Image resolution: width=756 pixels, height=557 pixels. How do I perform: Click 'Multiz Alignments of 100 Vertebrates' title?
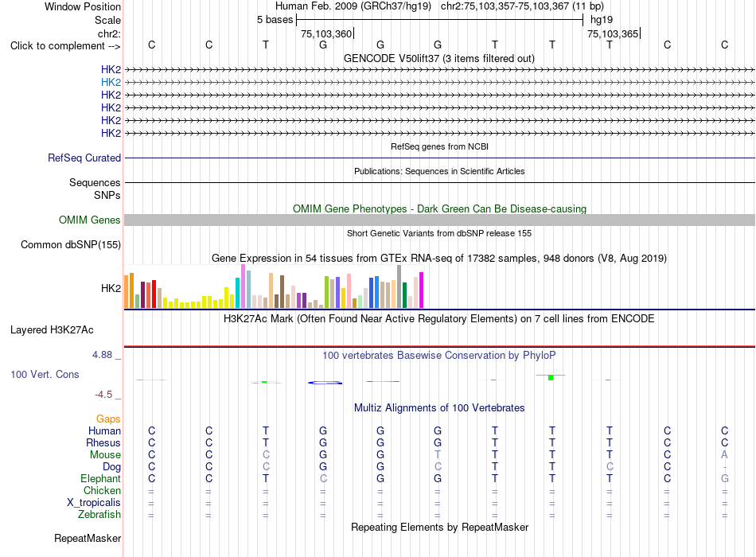coord(439,408)
